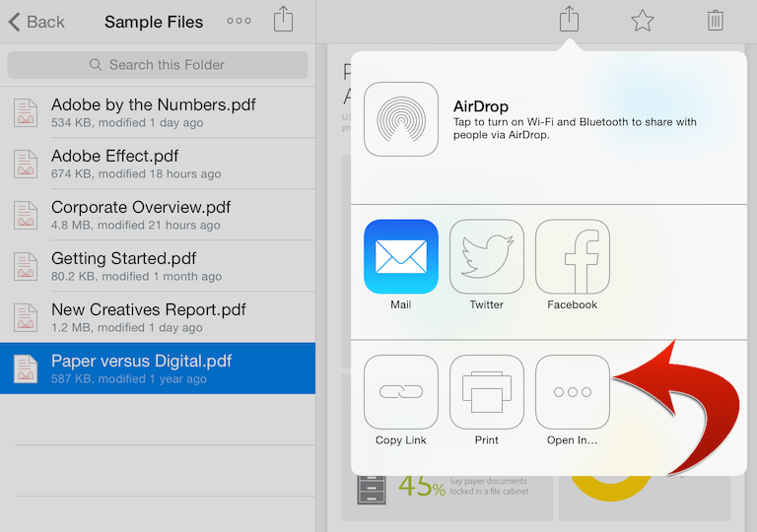The width and height of the screenshot is (757, 532).
Task: Open New Creatives Report.pdf
Action: tap(158, 316)
